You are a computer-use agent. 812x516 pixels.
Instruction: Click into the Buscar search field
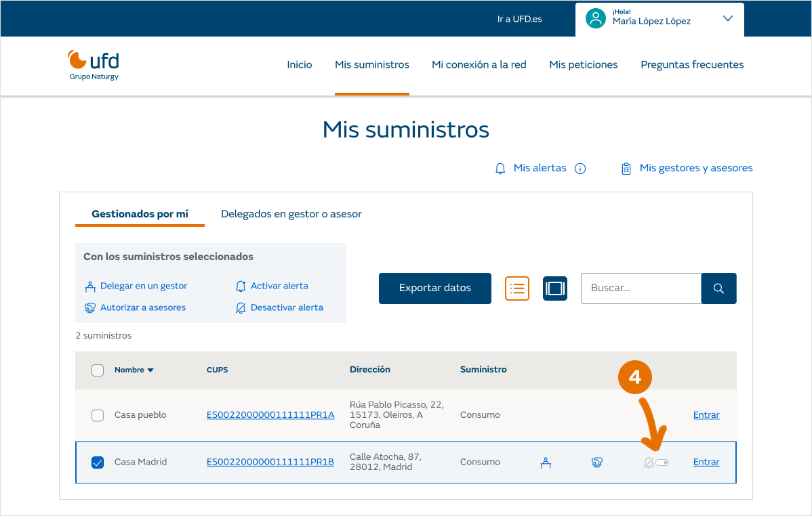(x=641, y=288)
